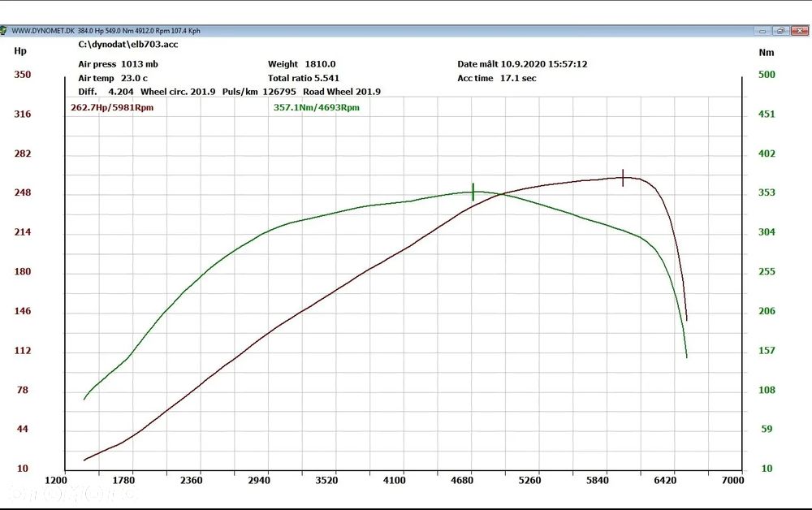The width and height of the screenshot is (812, 510).
Task: Click the app icon in the title bar
Action: (x=3, y=31)
